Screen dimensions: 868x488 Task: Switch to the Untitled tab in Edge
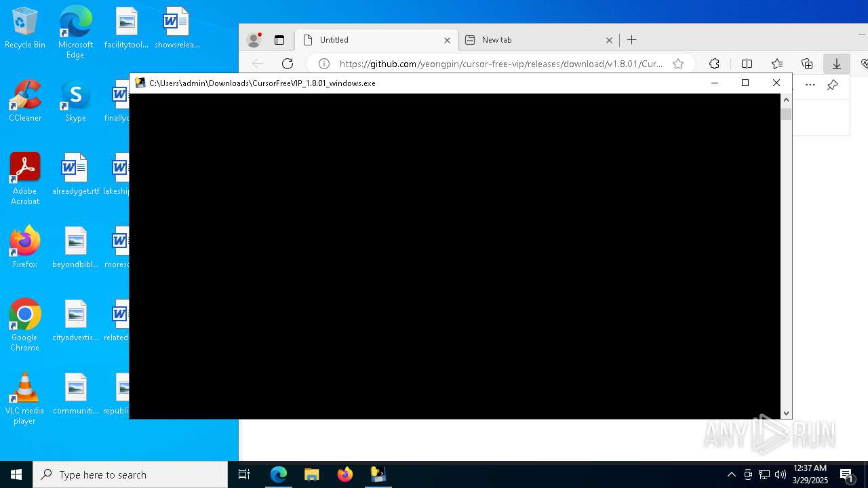[376, 40]
